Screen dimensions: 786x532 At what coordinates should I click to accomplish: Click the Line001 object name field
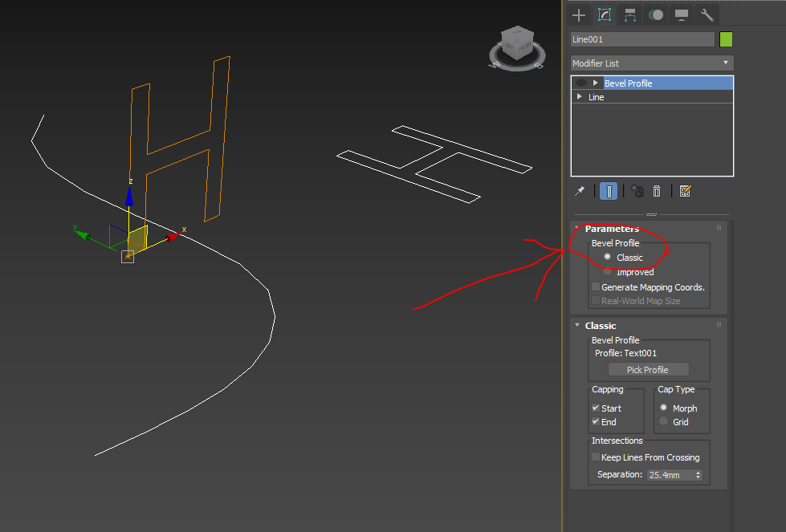(642, 39)
